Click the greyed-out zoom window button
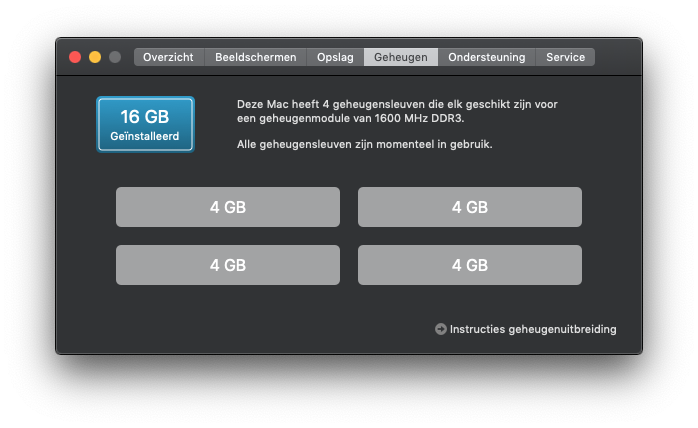 (x=115, y=57)
